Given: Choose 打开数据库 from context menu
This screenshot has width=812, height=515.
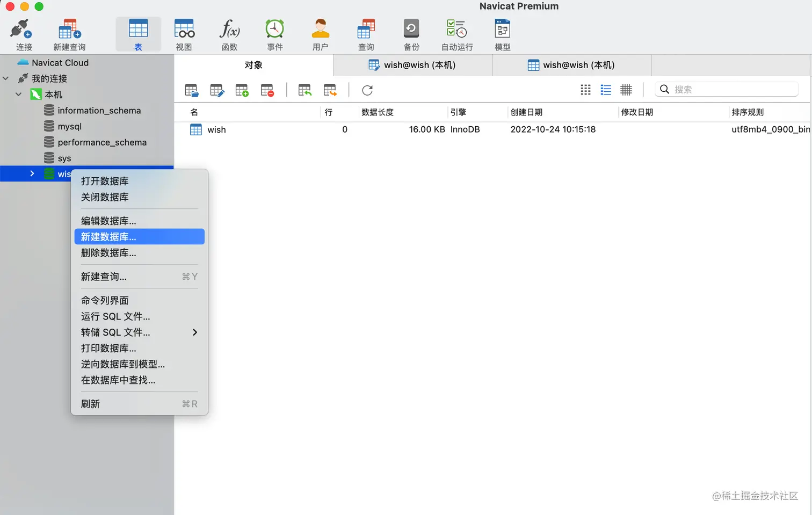Looking at the screenshot, I should pyautogui.click(x=140, y=181).
